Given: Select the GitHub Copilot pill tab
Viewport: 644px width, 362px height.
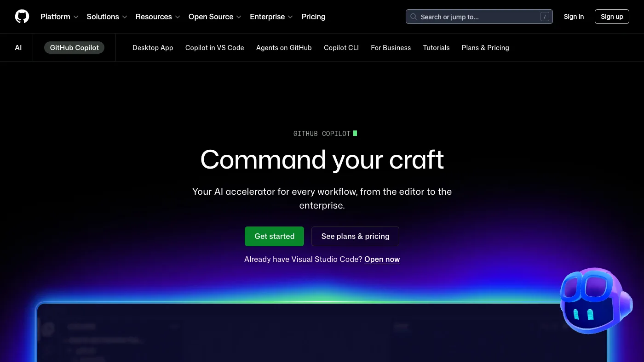Looking at the screenshot, I should click(x=75, y=47).
